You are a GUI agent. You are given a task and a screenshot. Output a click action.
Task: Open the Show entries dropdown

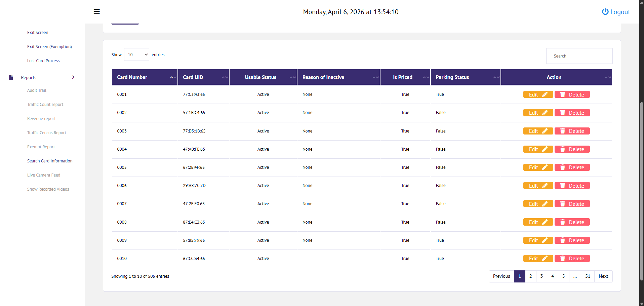coord(136,54)
